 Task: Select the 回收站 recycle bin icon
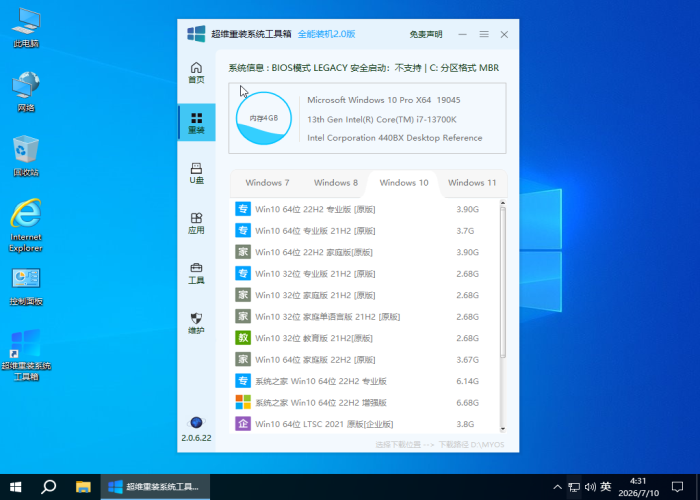26,156
